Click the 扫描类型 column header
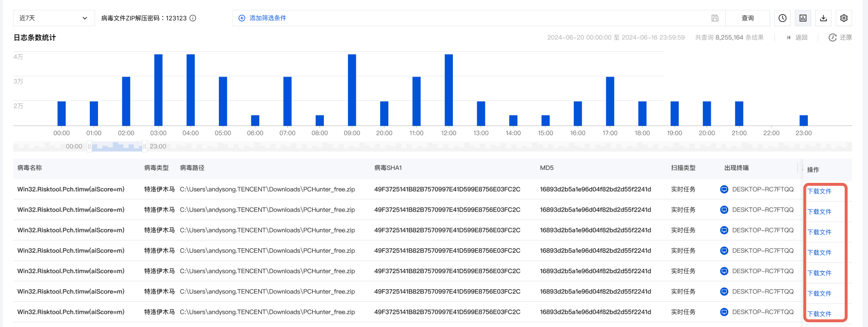The image size is (868, 327). pyautogui.click(x=683, y=168)
